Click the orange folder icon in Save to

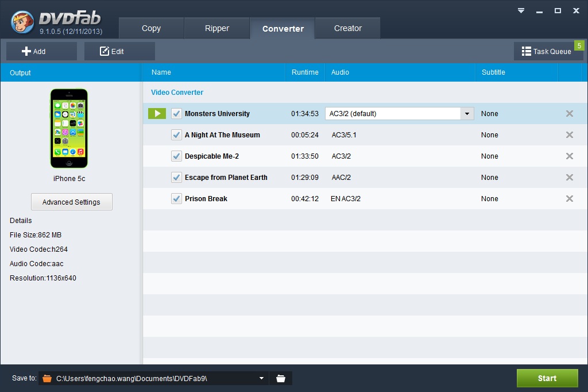coord(47,378)
